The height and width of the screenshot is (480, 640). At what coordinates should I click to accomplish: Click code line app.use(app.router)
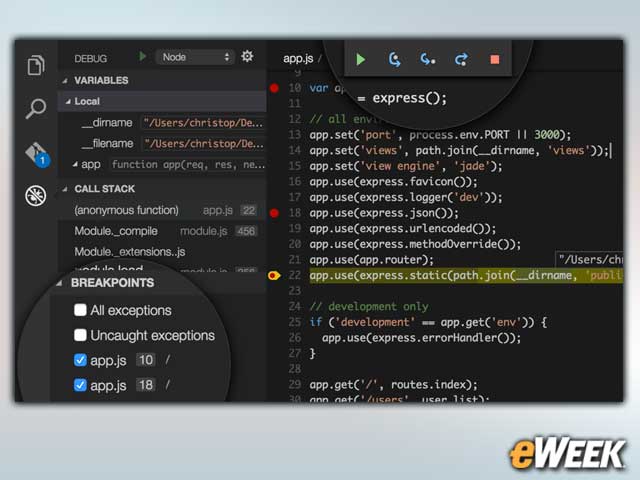click(x=371, y=260)
